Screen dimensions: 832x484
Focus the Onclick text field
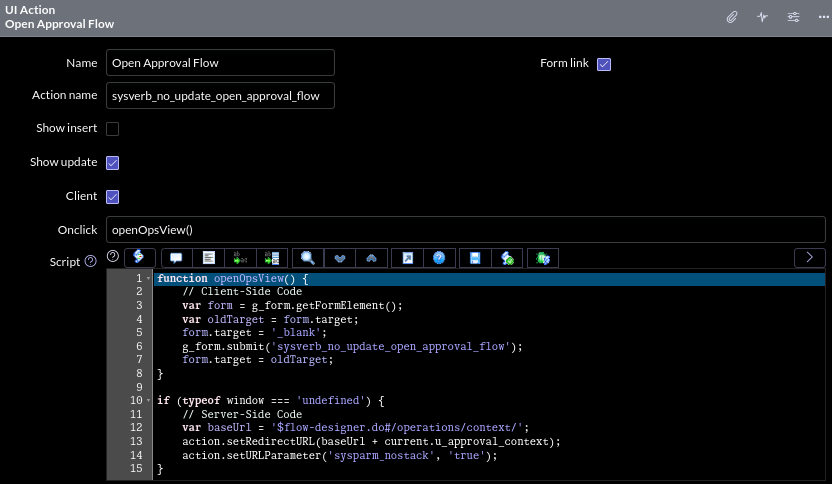coord(465,229)
